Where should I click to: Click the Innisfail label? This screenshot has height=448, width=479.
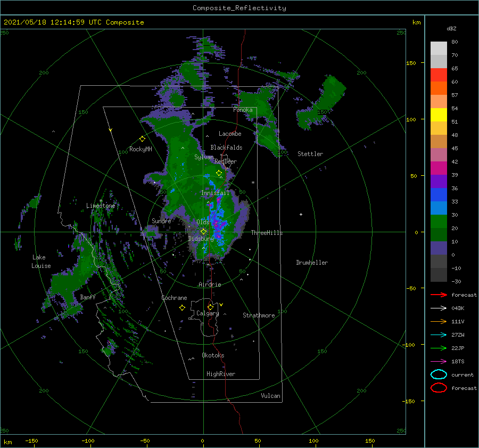[x=215, y=193]
